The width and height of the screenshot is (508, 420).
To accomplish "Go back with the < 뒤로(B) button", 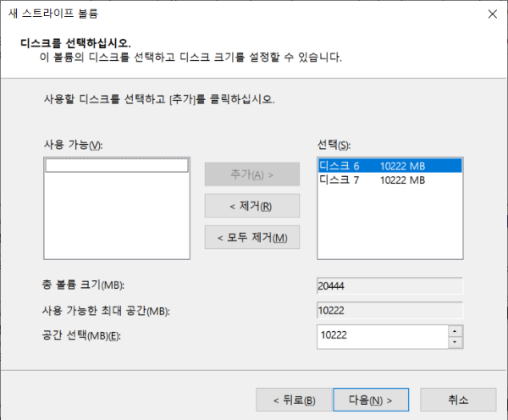I will coord(294,400).
